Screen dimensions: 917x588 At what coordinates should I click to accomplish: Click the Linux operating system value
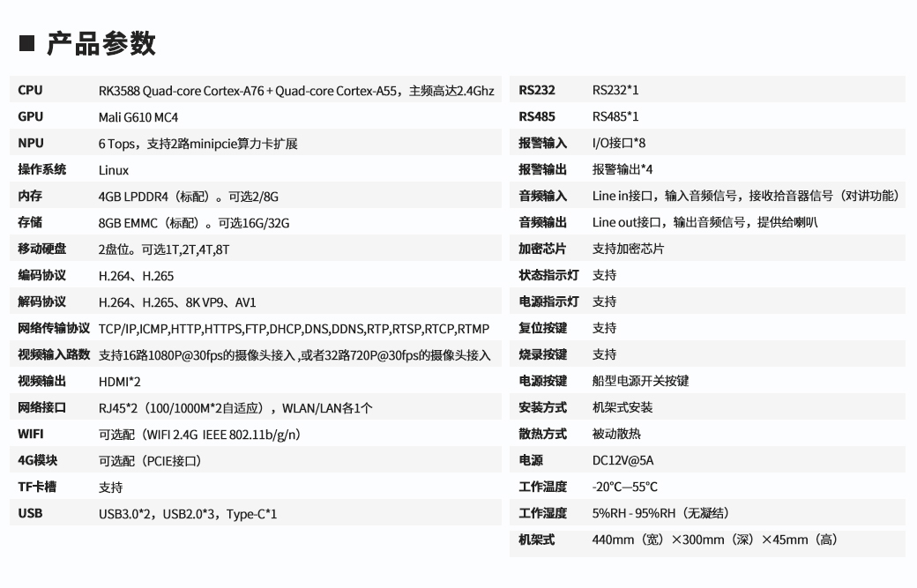point(114,170)
